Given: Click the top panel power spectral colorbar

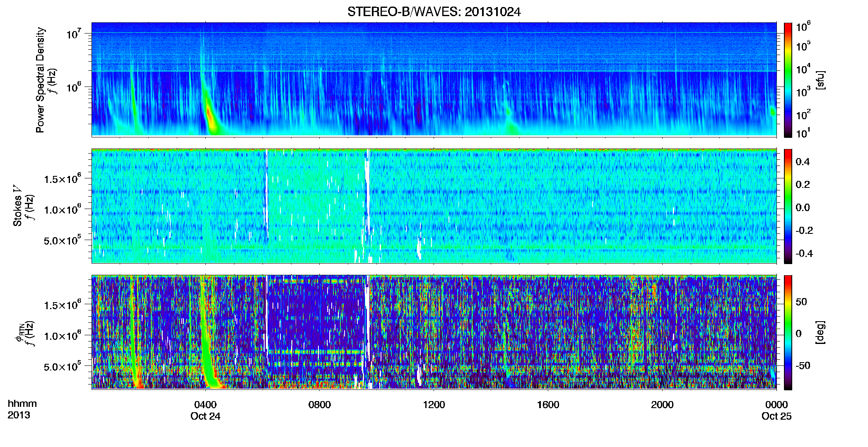Looking at the screenshot, I should point(788,80).
